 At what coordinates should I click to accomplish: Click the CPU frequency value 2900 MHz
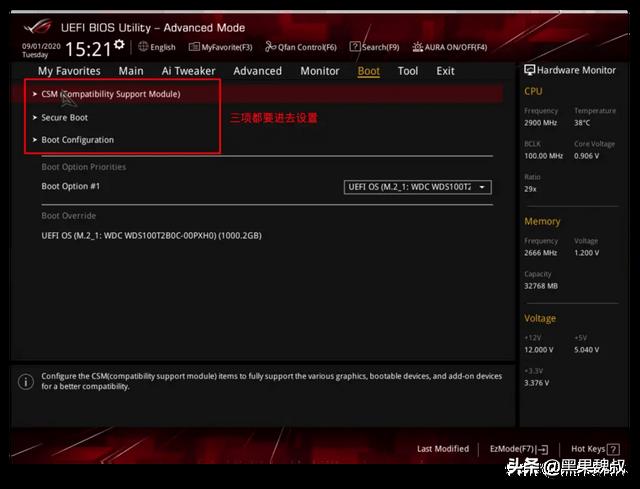(540, 123)
